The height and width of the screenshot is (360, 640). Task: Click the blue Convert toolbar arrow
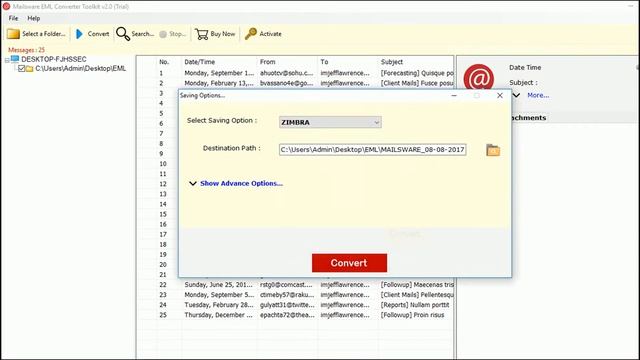click(x=80, y=34)
